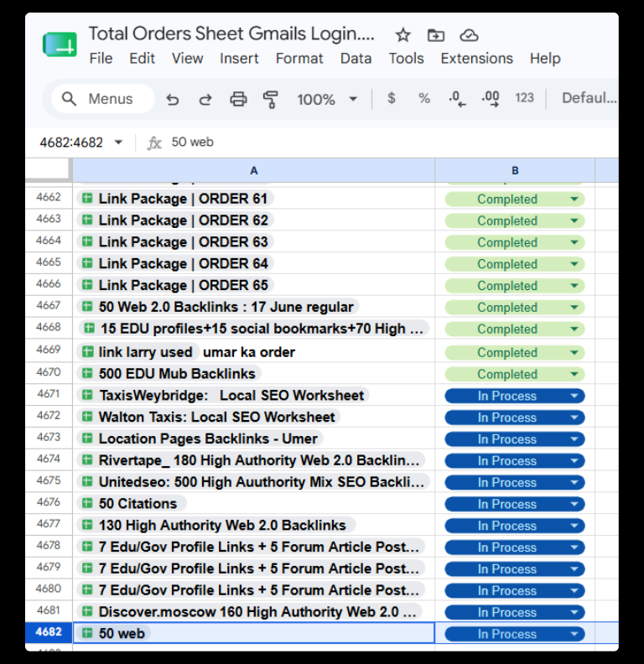Format as percent
Screen dimensions: 644x664
click(424, 98)
